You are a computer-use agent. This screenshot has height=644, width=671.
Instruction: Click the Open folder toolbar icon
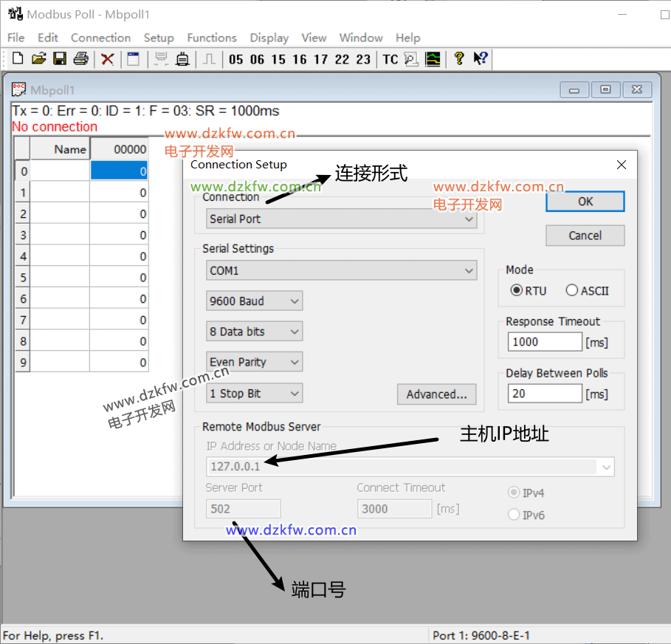tap(38, 59)
